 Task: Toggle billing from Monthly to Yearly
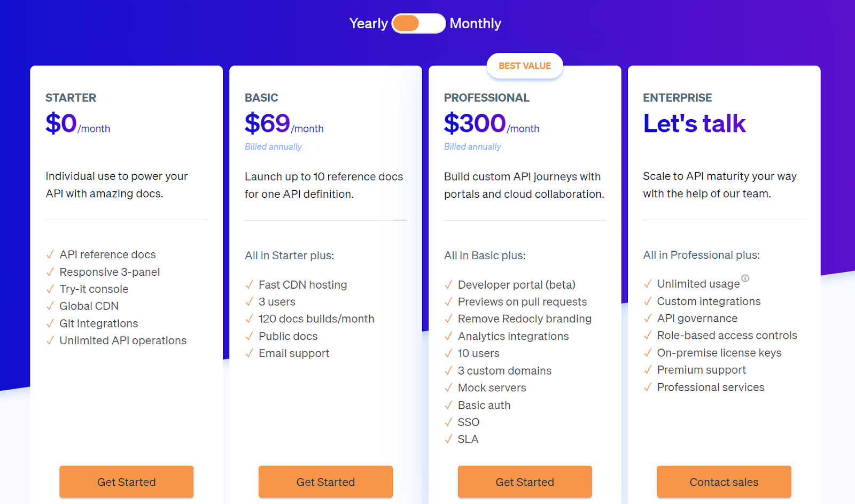(x=368, y=23)
